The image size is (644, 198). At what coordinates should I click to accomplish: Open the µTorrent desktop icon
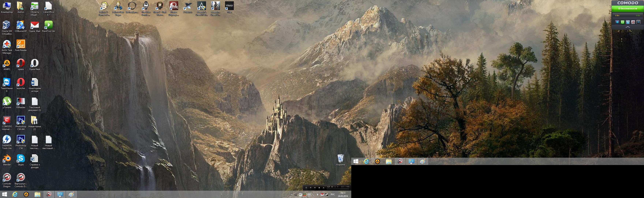click(x=7, y=102)
